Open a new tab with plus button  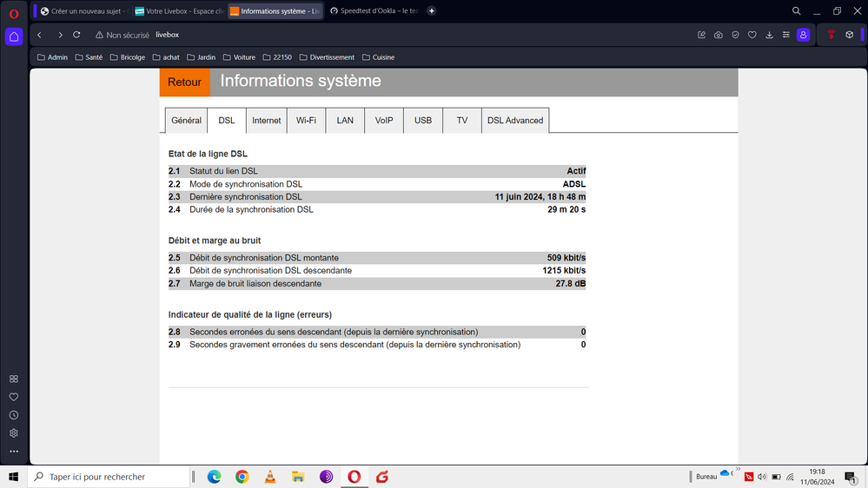pyautogui.click(x=432, y=11)
